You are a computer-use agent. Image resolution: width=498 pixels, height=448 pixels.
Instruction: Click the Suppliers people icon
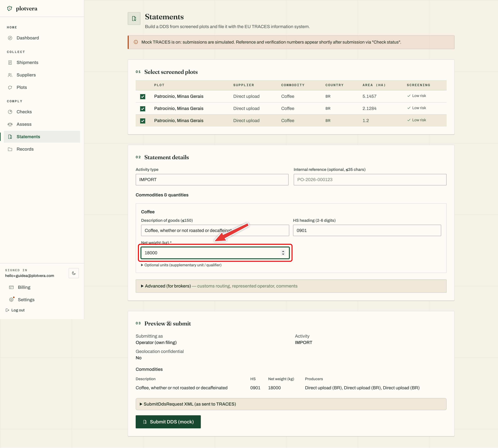[10, 75]
